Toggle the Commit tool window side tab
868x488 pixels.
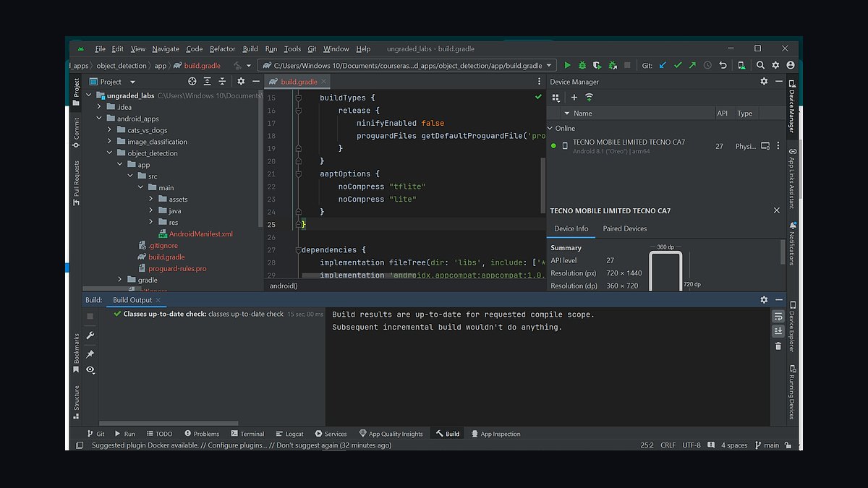76,132
